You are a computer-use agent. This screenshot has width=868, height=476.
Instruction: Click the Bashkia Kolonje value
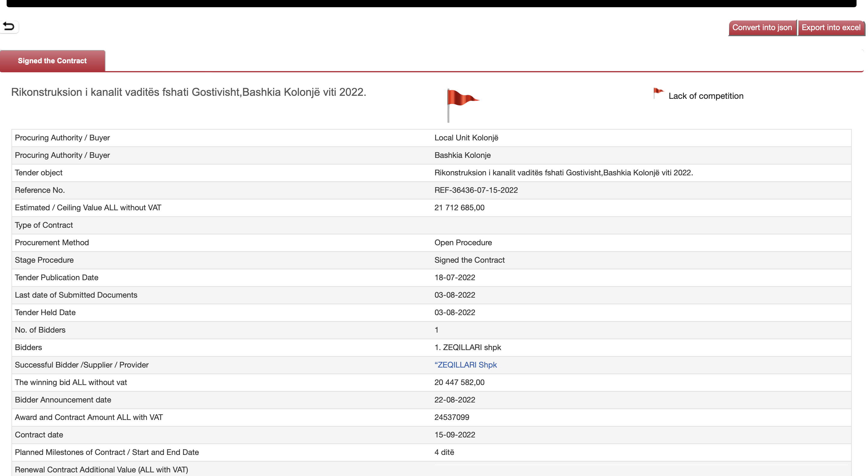click(462, 155)
